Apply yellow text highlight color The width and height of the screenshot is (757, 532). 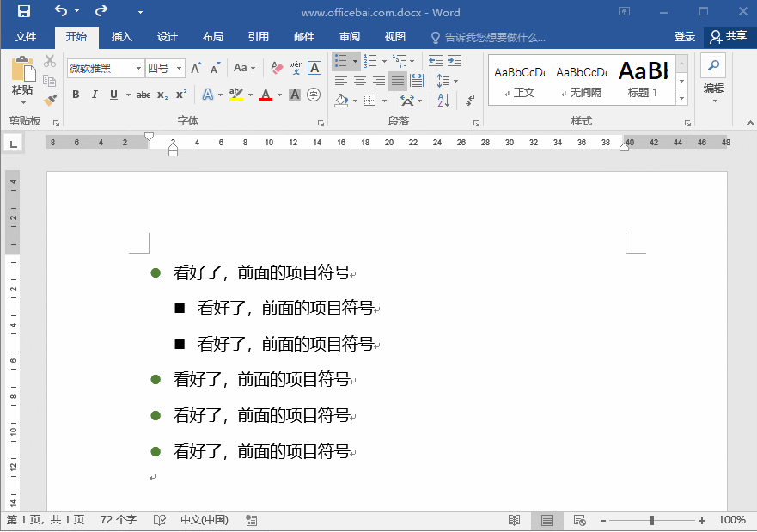236,95
